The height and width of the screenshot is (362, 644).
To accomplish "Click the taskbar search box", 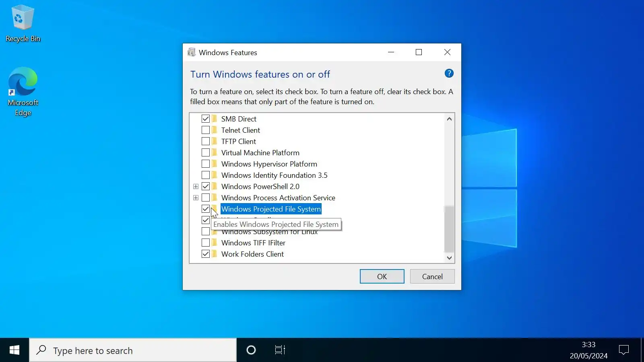I will click(x=133, y=350).
